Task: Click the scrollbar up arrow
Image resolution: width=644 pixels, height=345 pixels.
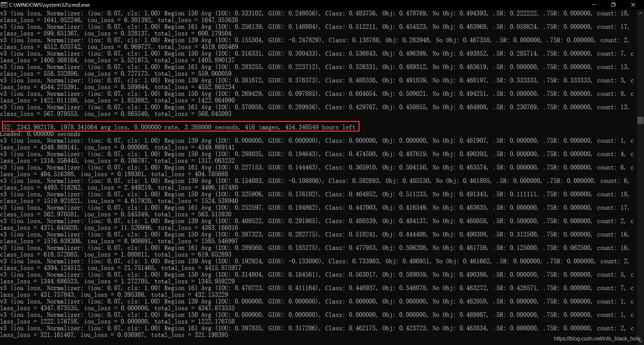Action: [640, 13]
